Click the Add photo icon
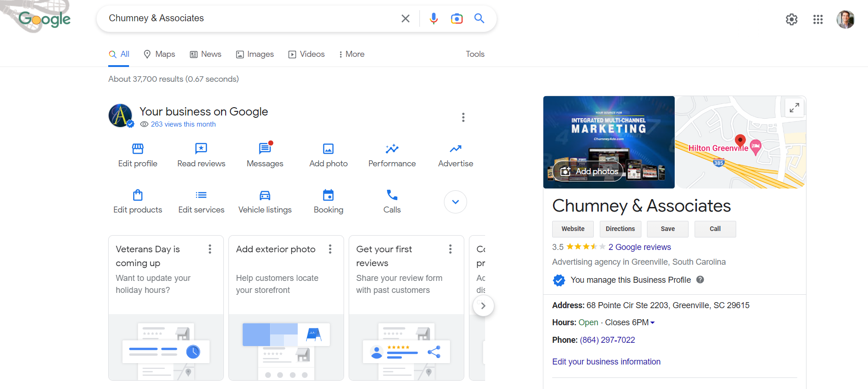The image size is (868, 389). pos(328,149)
